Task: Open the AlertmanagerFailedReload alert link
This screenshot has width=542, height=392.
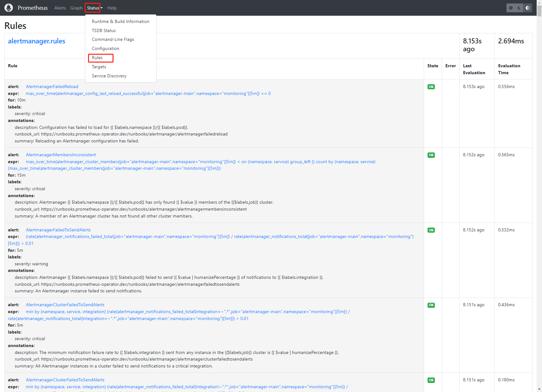Action: [x=52, y=86]
